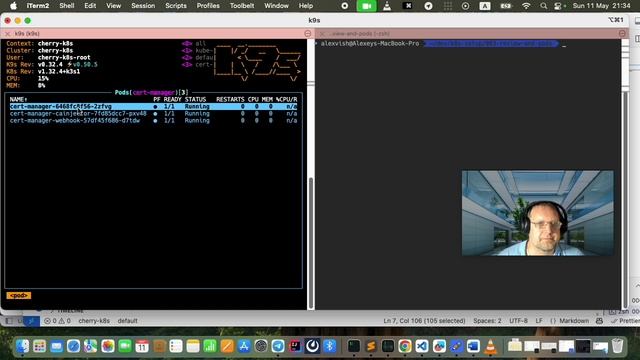Open the Help menu

tap(306, 6)
